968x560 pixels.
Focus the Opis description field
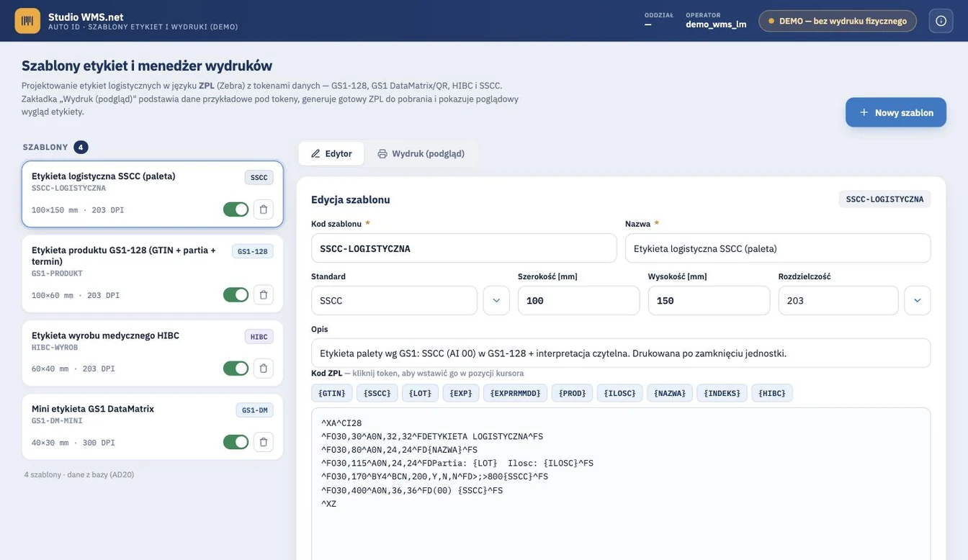click(621, 353)
